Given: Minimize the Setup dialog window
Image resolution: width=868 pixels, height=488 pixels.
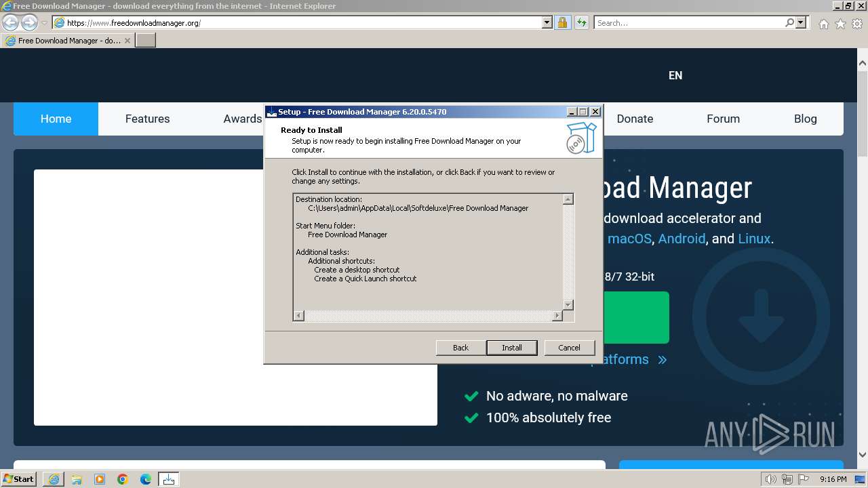Looking at the screenshot, I should 572,112.
